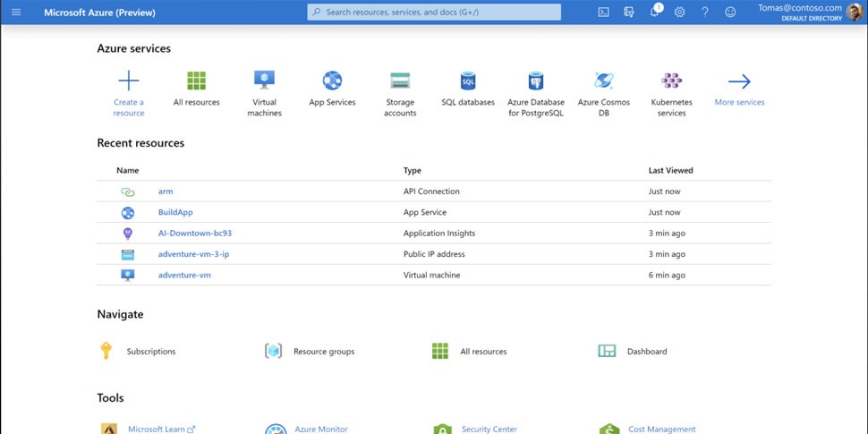The width and height of the screenshot is (868, 434).
Task: Open the Azure Monitor tool link
Action: tap(321, 429)
